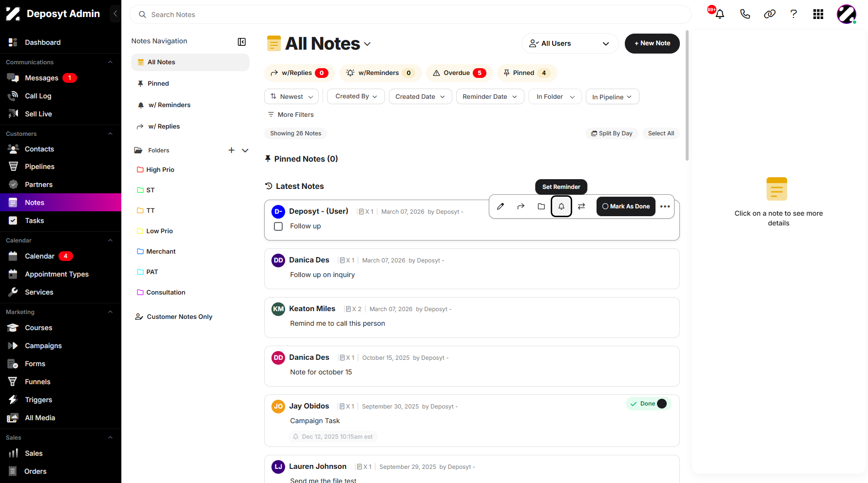The image size is (868, 483).
Task: Add a new folder with plus icon
Action: click(231, 150)
